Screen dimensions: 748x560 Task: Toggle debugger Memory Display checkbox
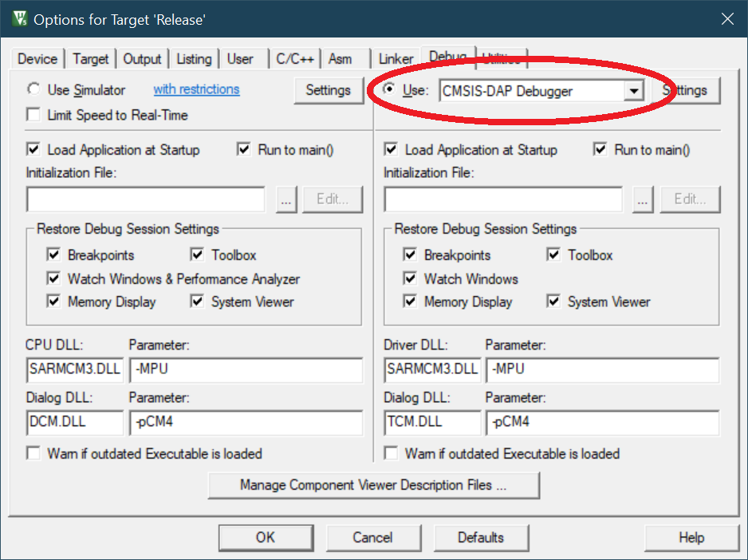click(x=410, y=302)
